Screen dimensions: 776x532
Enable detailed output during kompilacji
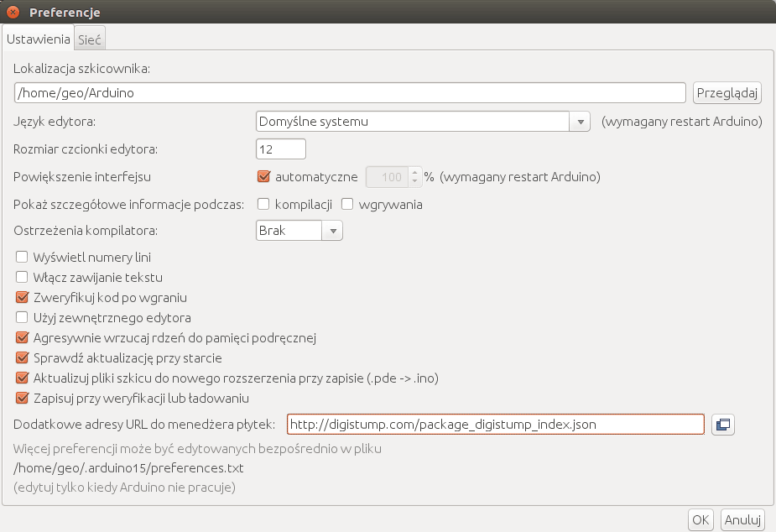pos(263,204)
